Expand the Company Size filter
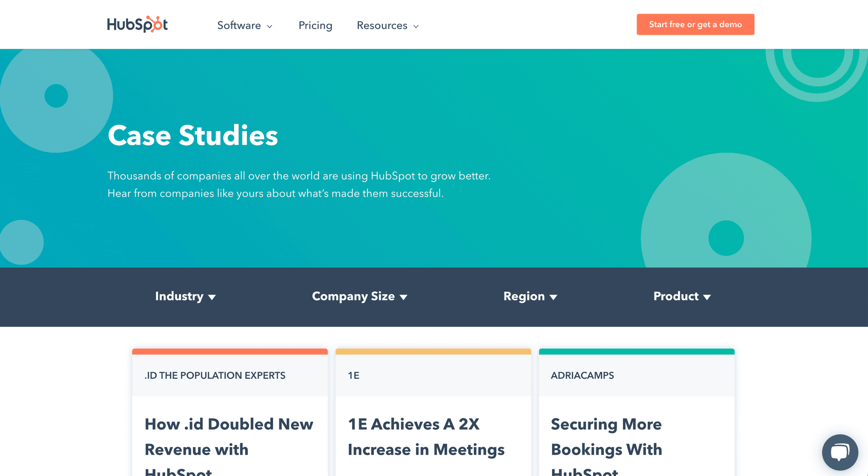This screenshot has width=868, height=476. click(360, 296)
